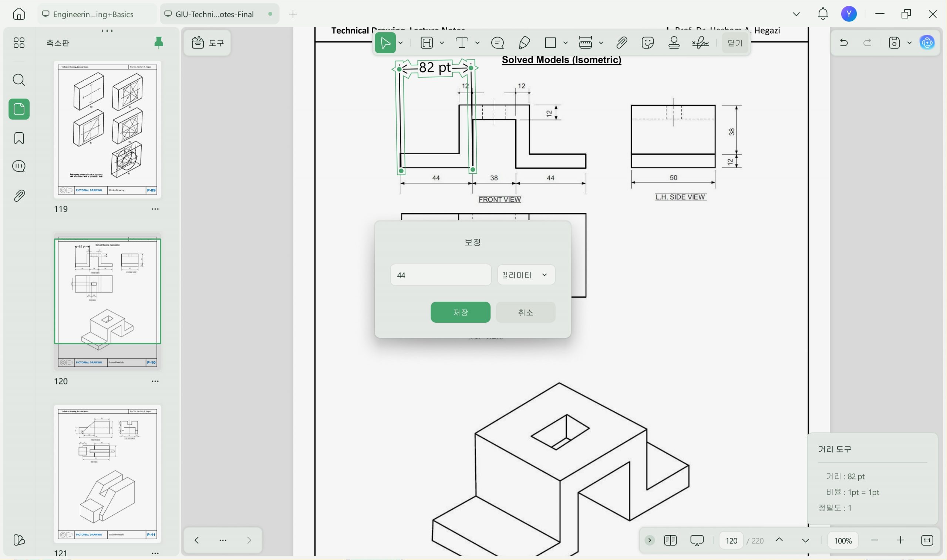Expand the highlight tool dropdown arrow
Viewport: 947px width, 560px height.
442,43
